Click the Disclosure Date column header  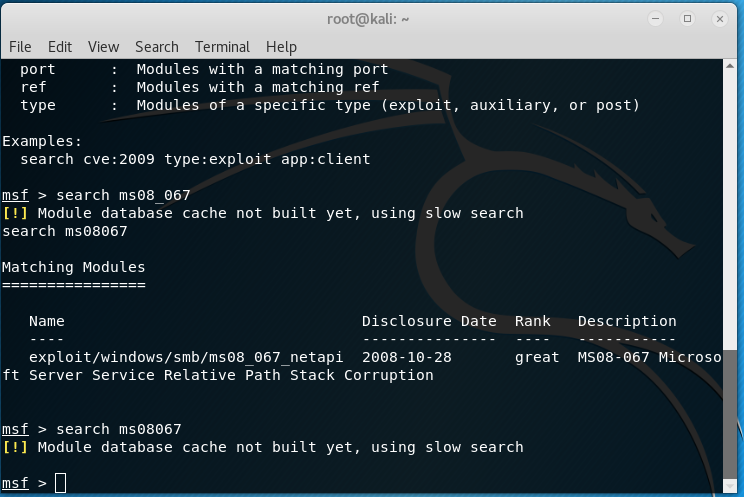pyautogui.click(x=429, y=322)
